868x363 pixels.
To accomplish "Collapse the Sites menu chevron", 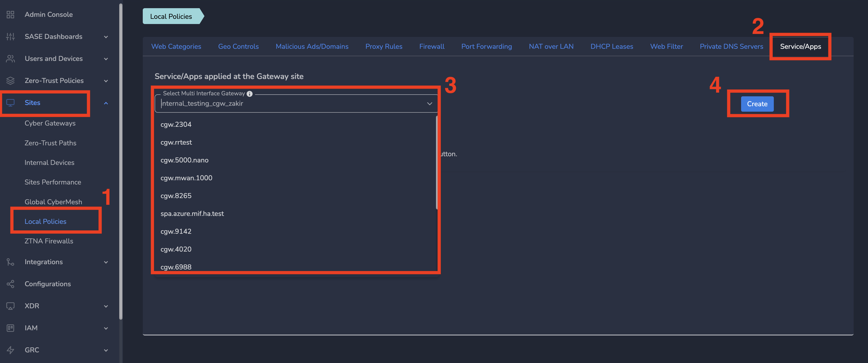I will (x=106, y=103).
